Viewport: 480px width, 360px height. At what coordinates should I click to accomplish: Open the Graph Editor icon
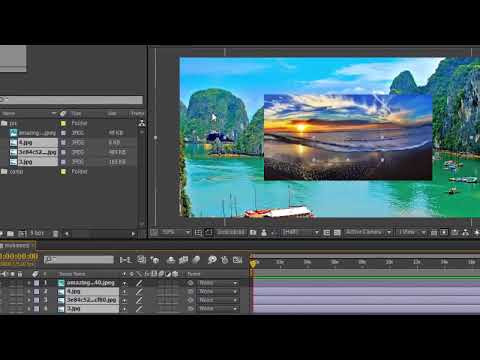tap(237, 260)
